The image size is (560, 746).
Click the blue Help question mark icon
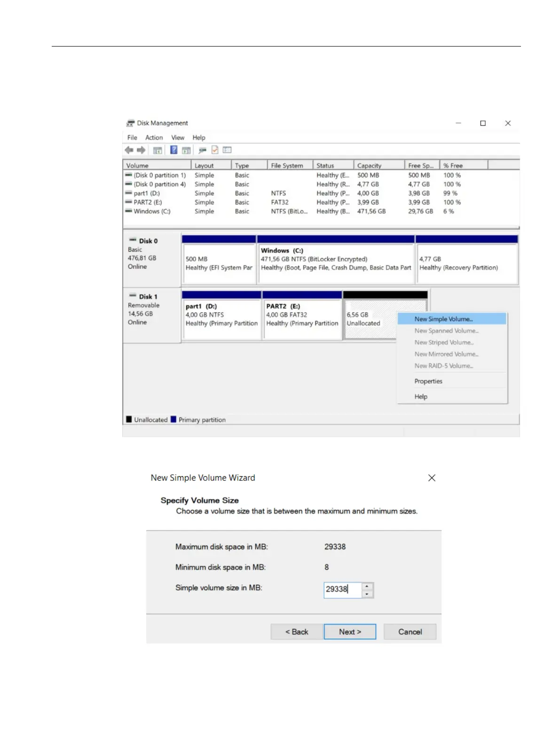174,150
